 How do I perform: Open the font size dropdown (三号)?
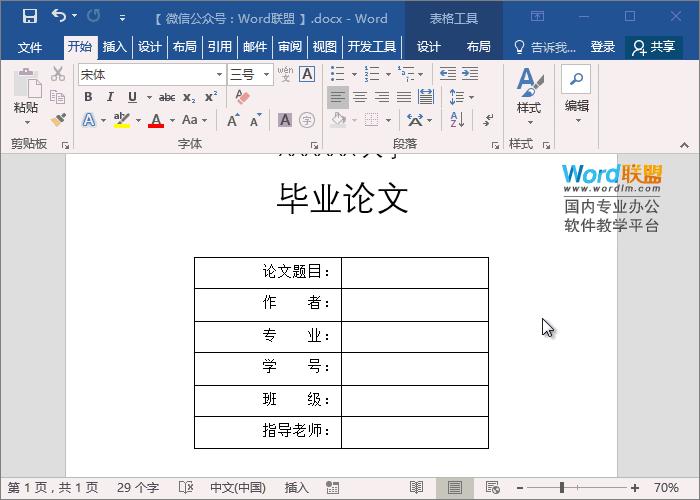(267, 74)
